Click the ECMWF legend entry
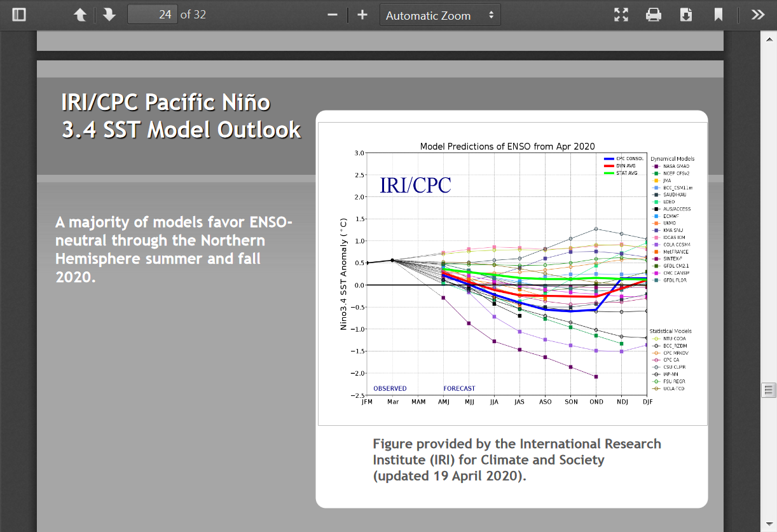777x532 pixels. (667, 216)
